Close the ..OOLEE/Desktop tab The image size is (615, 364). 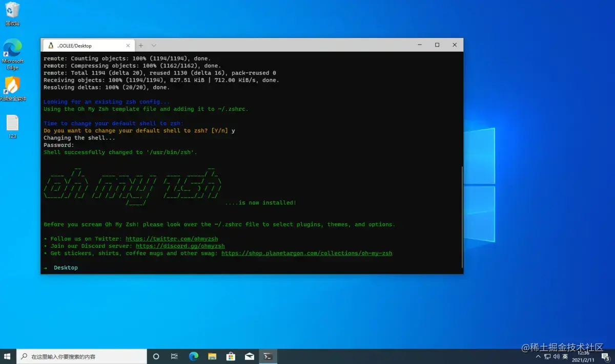[128, 46]
